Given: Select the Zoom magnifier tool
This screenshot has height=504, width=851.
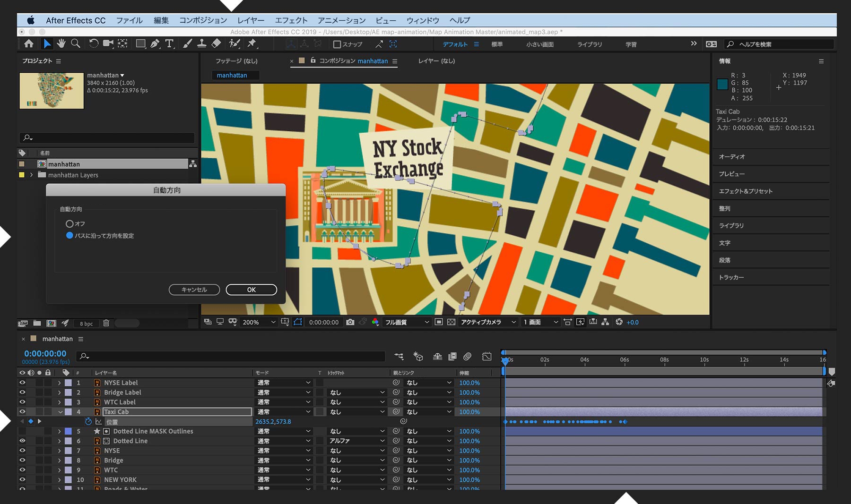Looking at the screenshot, I should (x=75, y=44).
